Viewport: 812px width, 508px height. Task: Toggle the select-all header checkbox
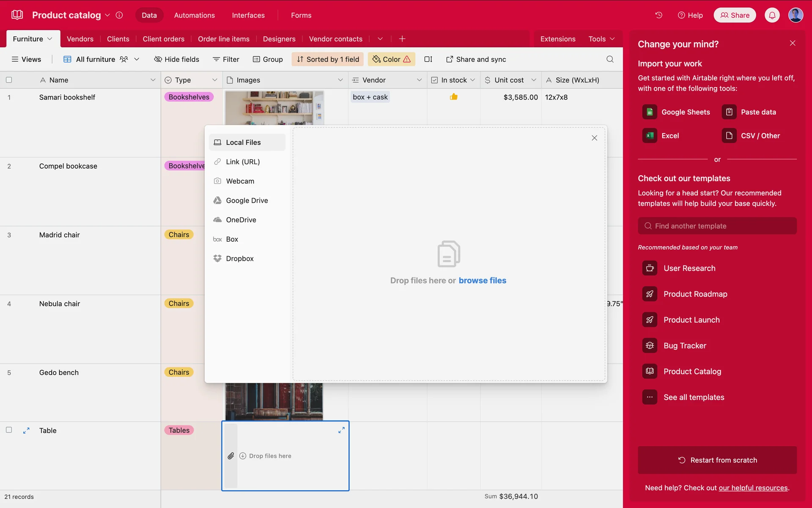(x=9, y=80)
